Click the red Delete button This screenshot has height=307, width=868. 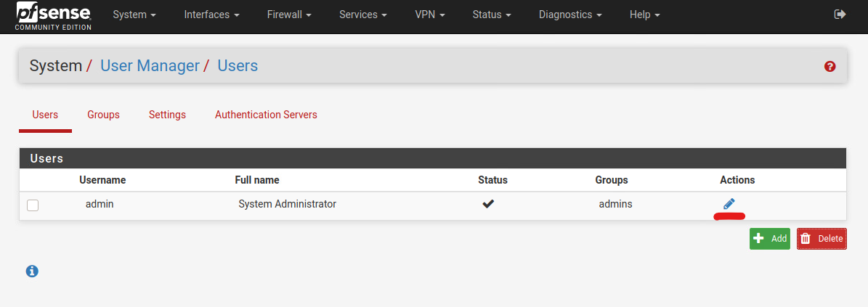pyautogui.click(x=822, y=238)
